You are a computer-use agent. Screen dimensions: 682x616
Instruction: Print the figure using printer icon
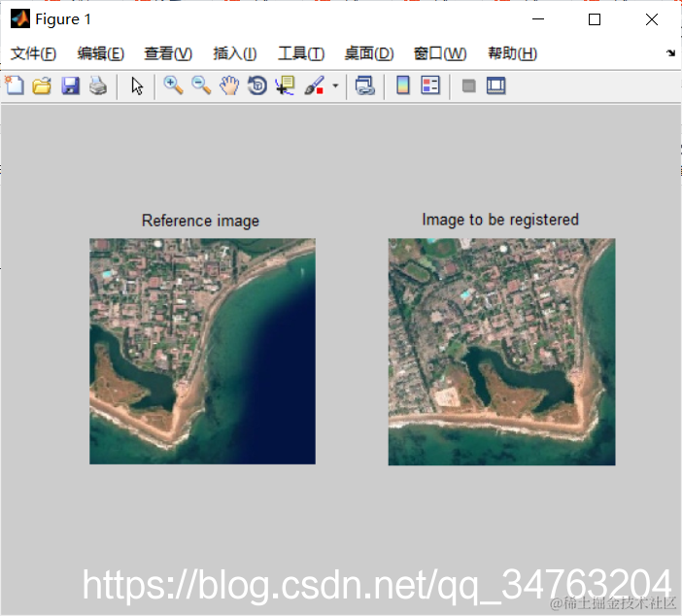pyautogui.click(x=98, y=86)
